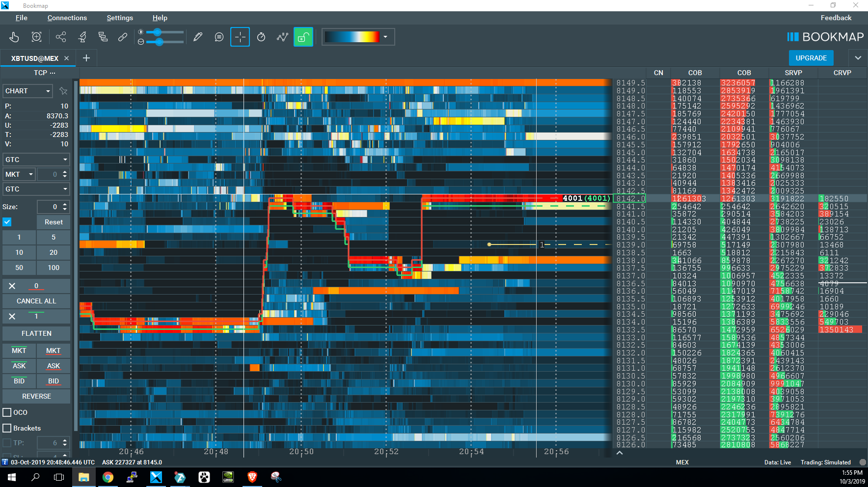Screen dimensions: 868x487
Task: Open the second GTC dropdown above Size
Action: click(36, 189)
